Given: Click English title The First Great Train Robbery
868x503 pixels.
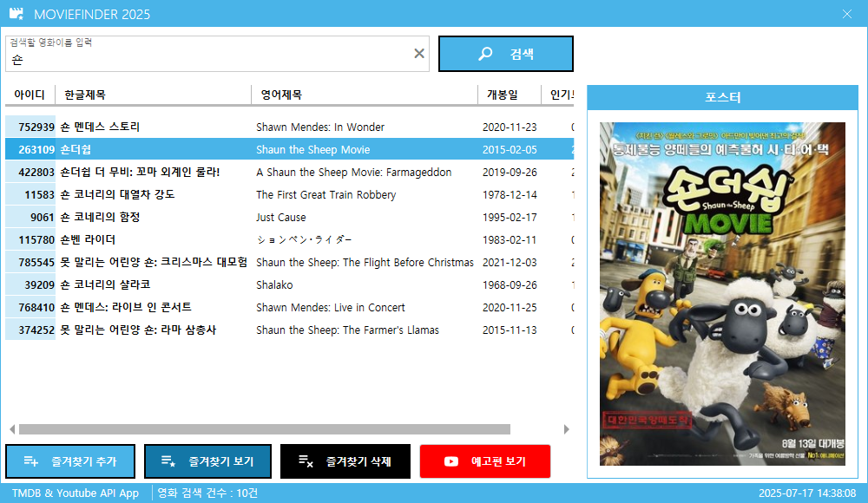Looking at the screenshot, I should pos(326,195).
